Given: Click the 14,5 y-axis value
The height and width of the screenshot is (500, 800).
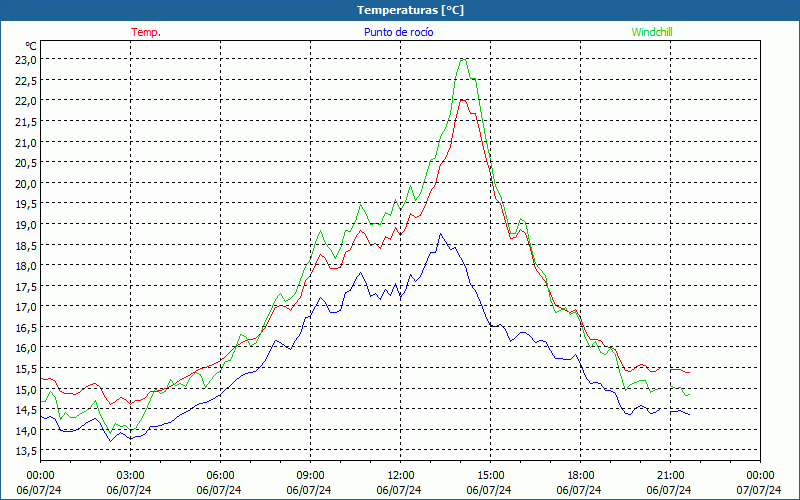Looking at the screenshot, I should pos(26,410).
